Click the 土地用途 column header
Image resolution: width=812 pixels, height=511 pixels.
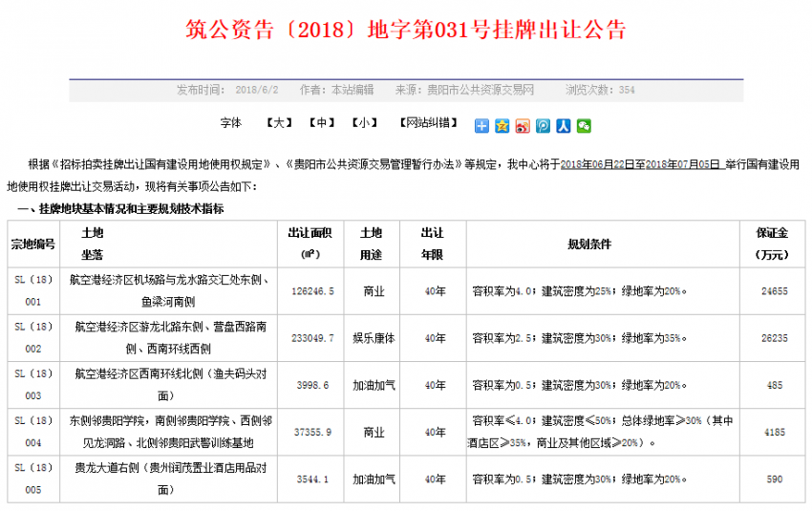(372, 244)
